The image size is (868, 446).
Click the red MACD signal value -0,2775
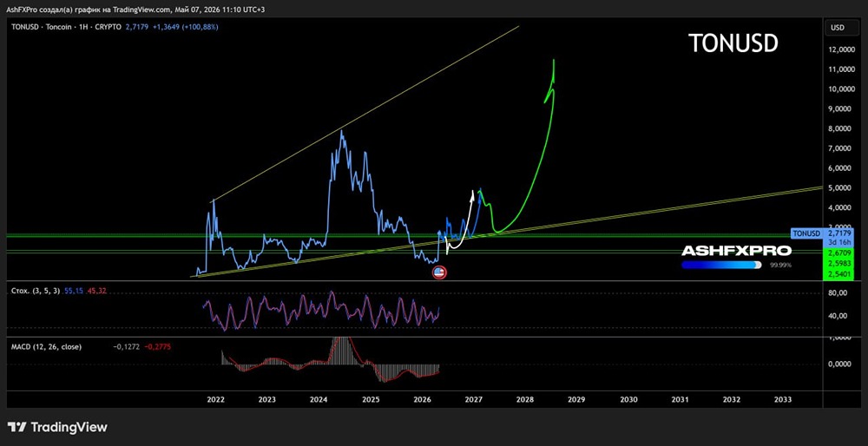(x=158, y=347)
